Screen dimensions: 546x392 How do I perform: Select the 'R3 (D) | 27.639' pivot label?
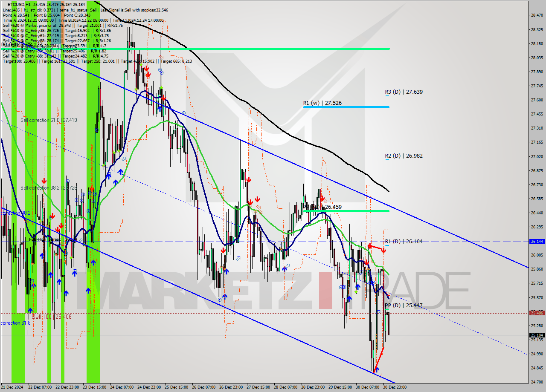[404, 92]
